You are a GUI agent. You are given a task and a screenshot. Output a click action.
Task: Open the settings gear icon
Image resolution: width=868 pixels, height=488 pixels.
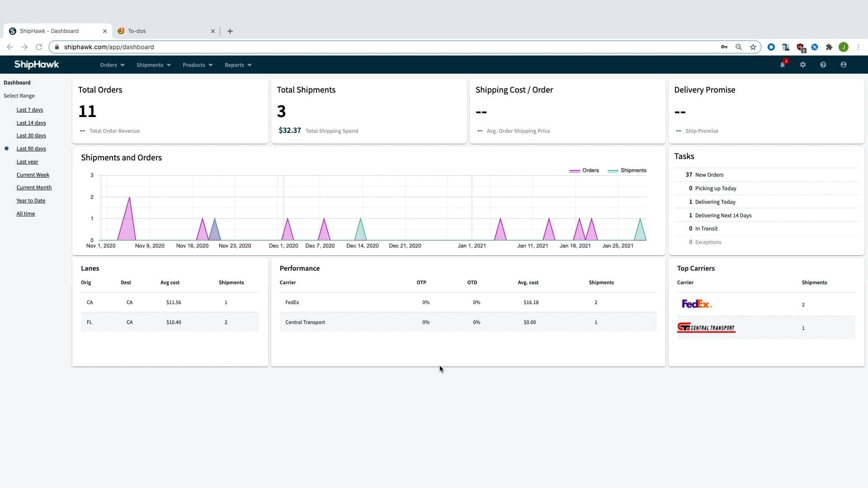pos(803,65)
